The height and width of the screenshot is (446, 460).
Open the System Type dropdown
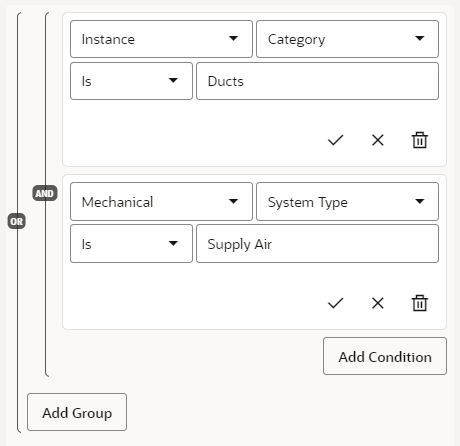pos(347,202)
